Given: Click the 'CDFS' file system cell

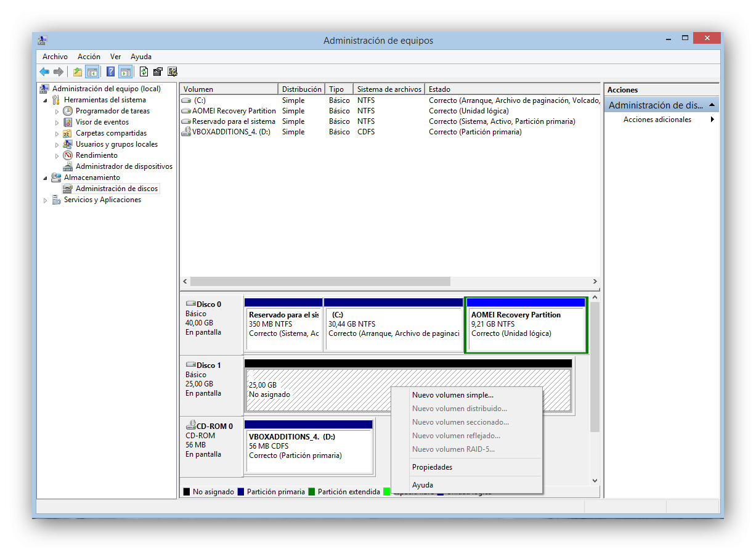Looking at the screenshot, I should [366, 132].
